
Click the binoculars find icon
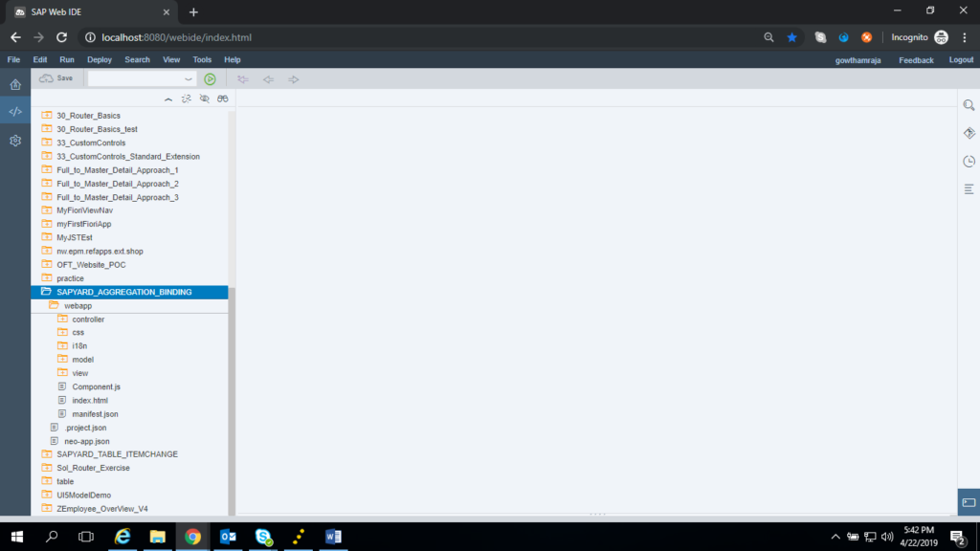click(x=222, y=99)
